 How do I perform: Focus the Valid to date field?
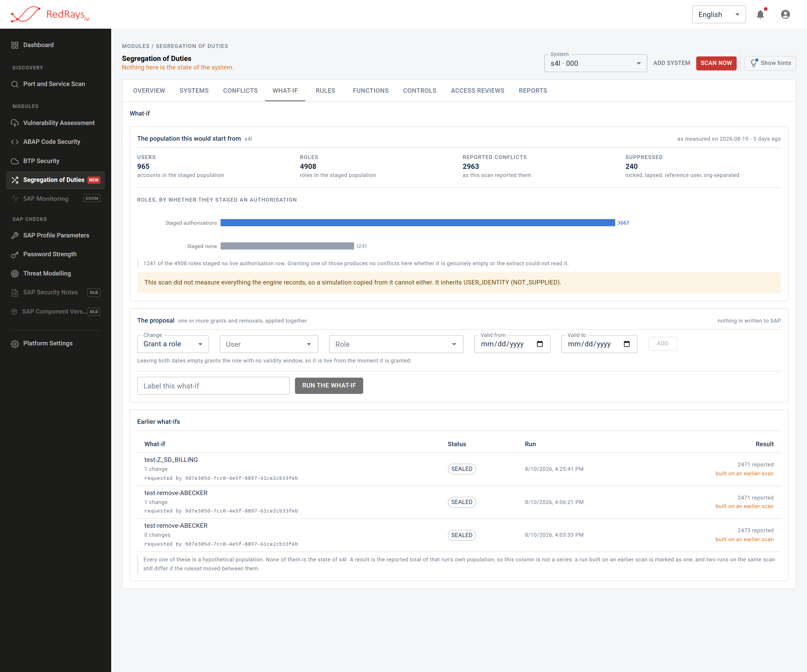(599, 344)
